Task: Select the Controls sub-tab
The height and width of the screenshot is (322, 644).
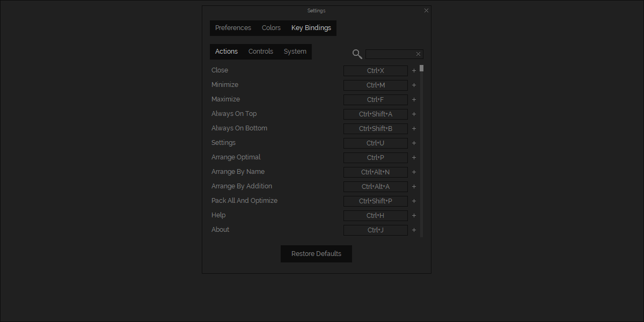Action: (261, 52)
